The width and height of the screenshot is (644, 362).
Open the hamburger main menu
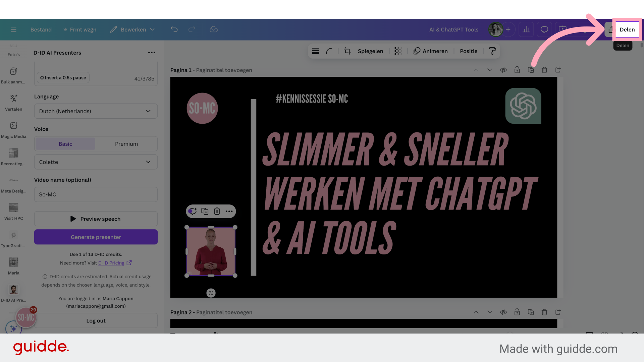point(13,29)
